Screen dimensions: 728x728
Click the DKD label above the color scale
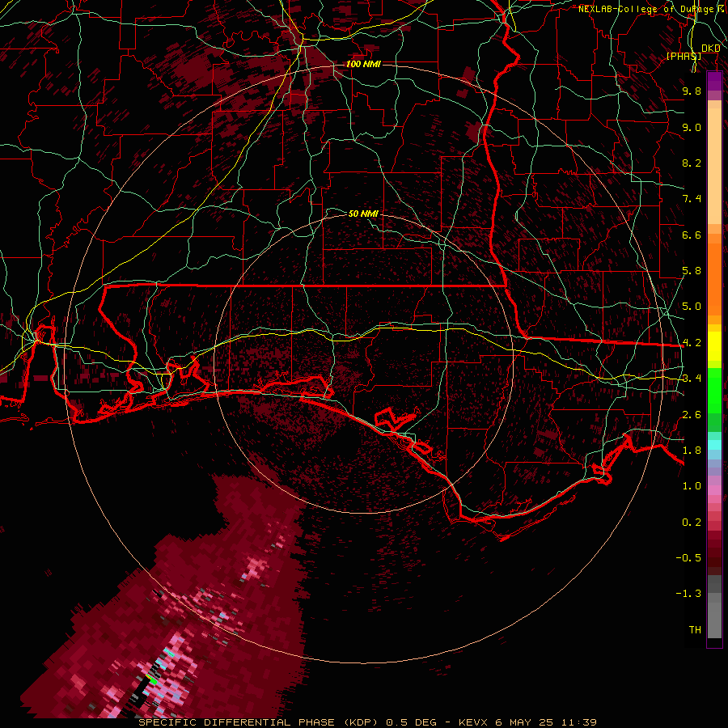[x=711, y=49]
